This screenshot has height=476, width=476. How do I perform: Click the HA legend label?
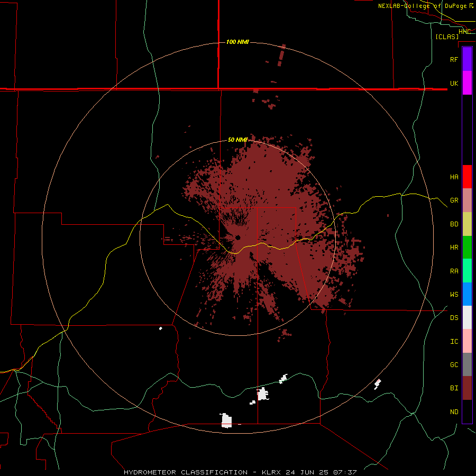click(x=454, y=177)
